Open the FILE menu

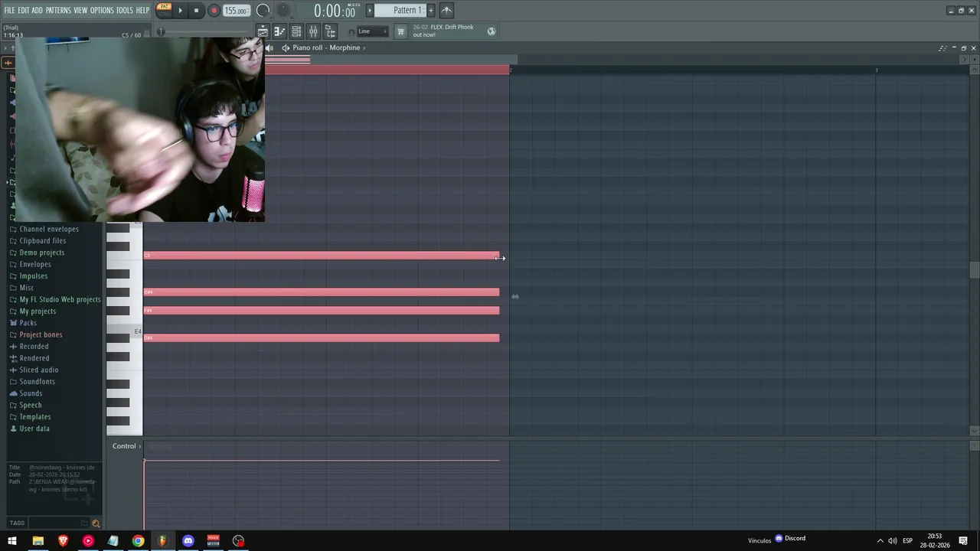pos(9,10)
